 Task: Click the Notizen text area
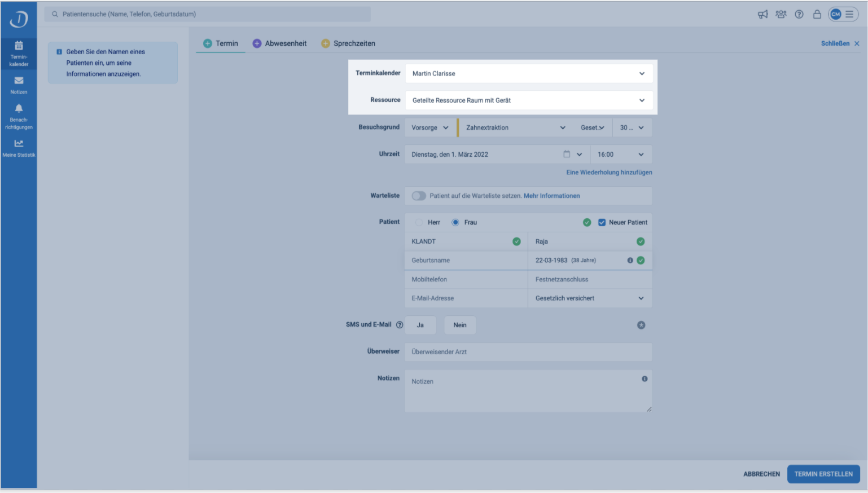click(x=528, y=391)
